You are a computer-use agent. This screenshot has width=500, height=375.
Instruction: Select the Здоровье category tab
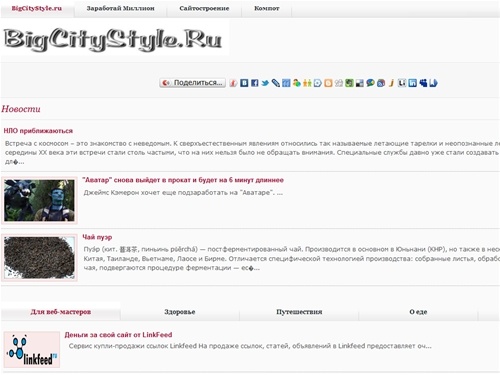click(x=180, y=312)
